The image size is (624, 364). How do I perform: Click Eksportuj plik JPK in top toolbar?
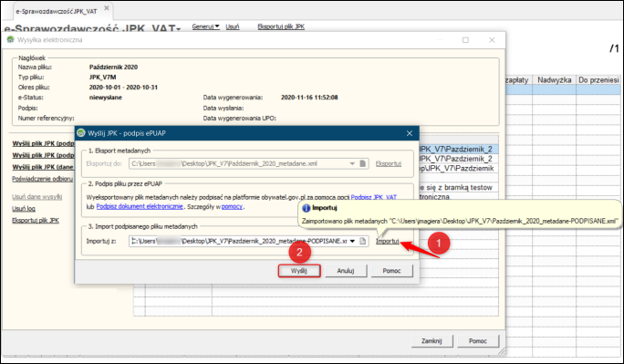tap(281, 26)
